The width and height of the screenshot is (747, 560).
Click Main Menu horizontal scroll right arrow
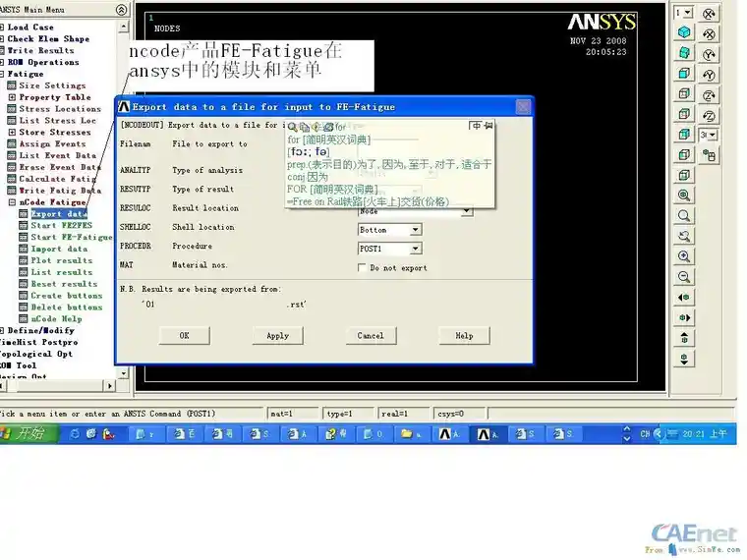[110, 386]
